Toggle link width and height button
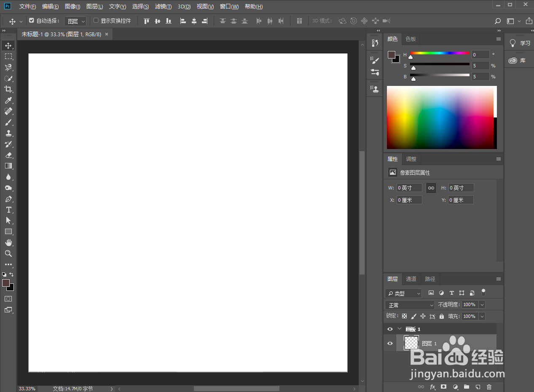Screen dimensions: 534x392 pos(431,188)
